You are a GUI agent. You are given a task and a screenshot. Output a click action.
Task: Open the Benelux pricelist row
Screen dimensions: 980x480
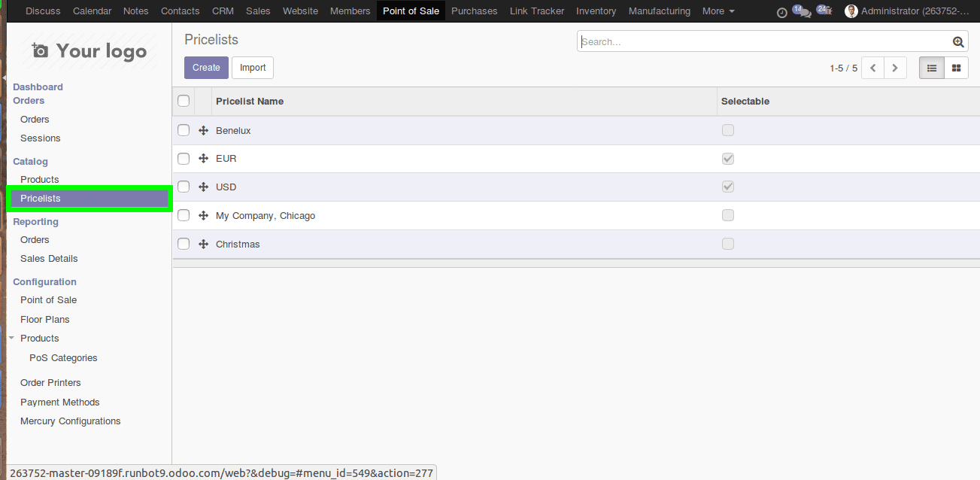[576, 130]
